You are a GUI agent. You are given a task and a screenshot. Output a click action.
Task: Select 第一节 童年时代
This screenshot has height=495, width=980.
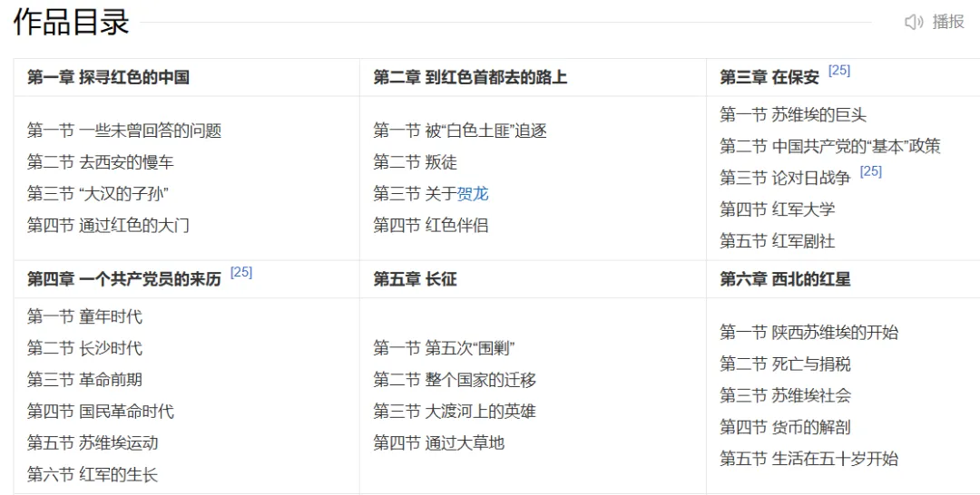[x=84, y=316]
